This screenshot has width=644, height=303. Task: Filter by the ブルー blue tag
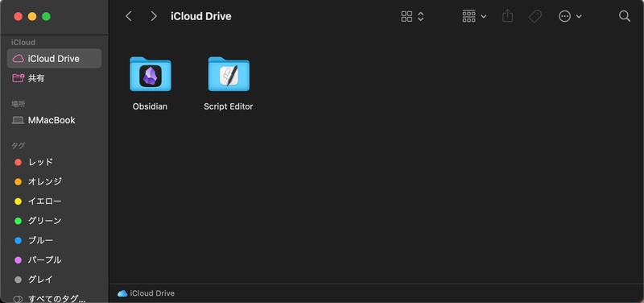54,240
